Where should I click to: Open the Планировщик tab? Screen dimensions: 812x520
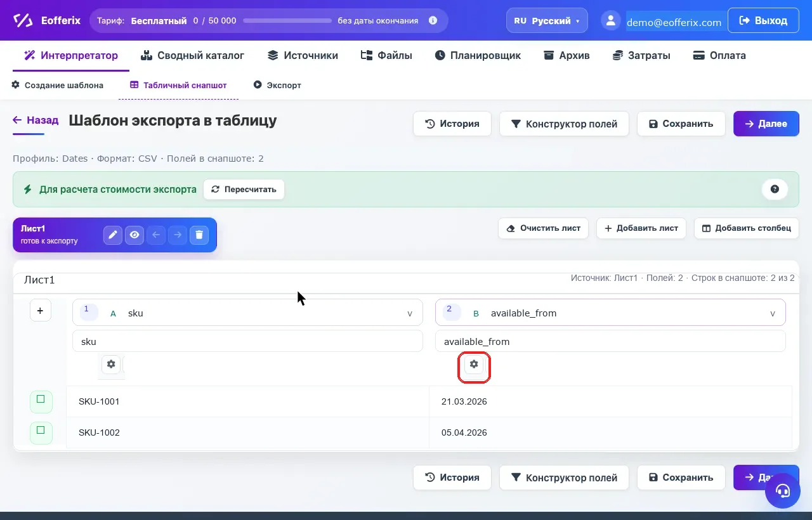478,55
